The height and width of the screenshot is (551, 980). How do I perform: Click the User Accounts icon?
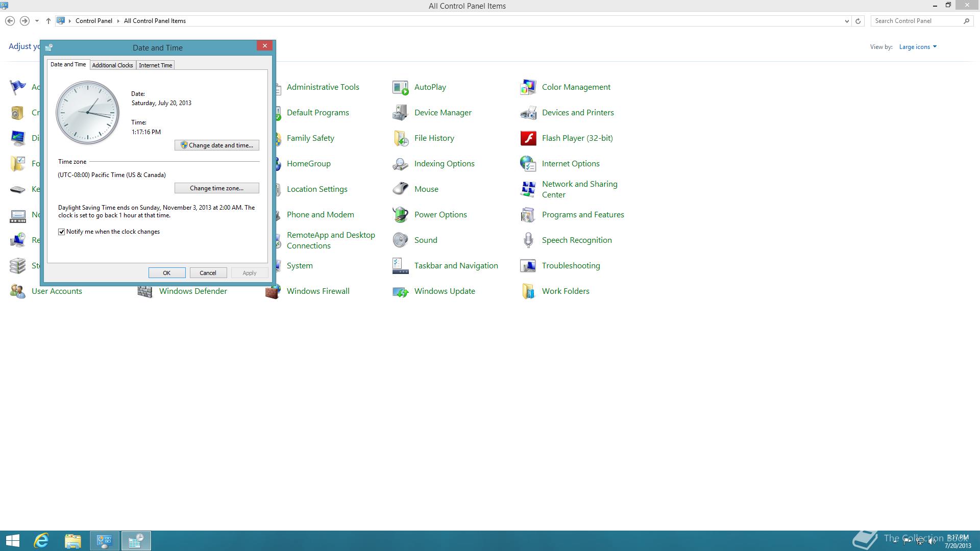coord(17,291)
